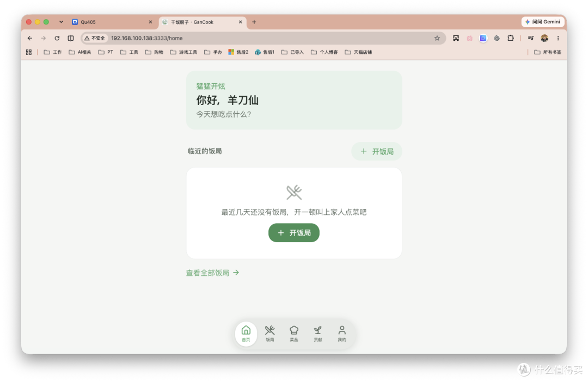Close the 干饭厨子 · GanCook tab
This screenshot has width=588, height=382.
click(x=241, y=22)
